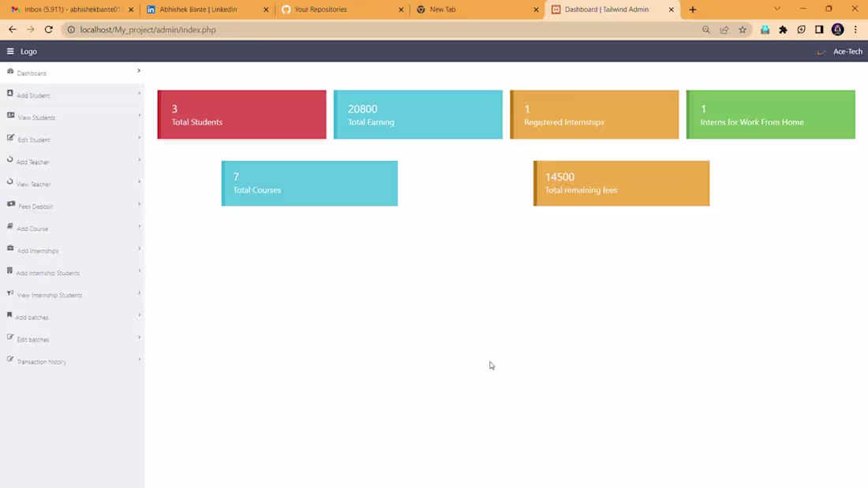Image resolution: width=868 pixels, height=488 pixels.
Task: Toggle the browser side panel icon
Action: 819,30
